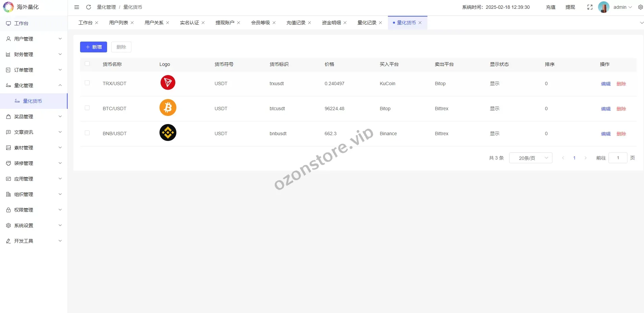Open settings gear in top right

640,7
